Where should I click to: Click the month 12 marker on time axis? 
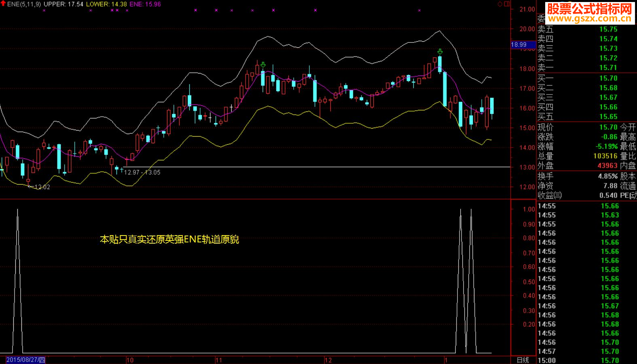[328, 360]
